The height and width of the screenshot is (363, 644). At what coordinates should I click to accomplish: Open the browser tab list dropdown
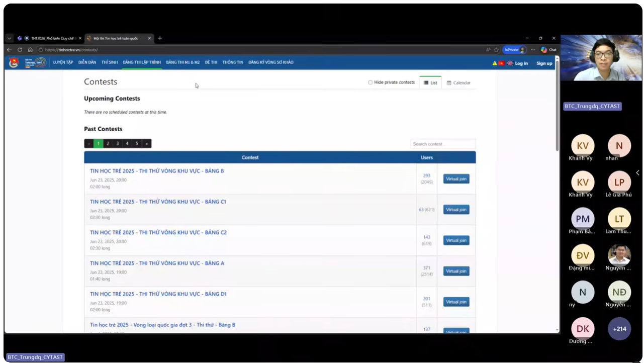(x=9, y=38)
